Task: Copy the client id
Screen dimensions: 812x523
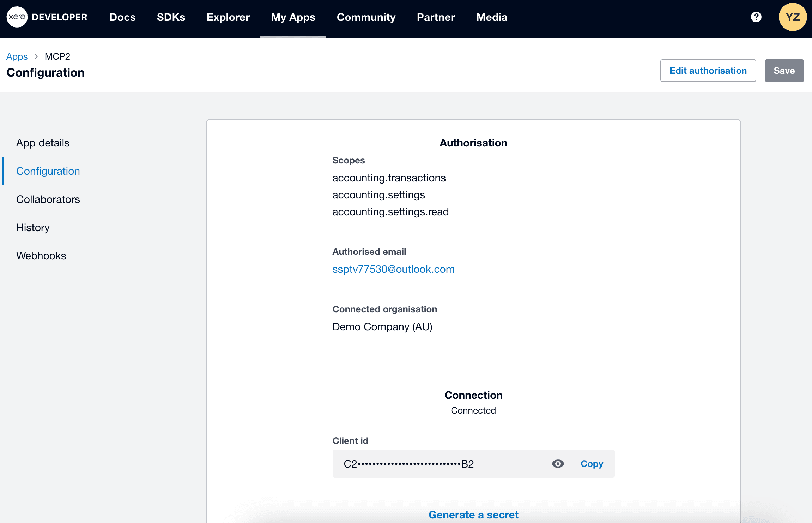Action: point(592,464)
